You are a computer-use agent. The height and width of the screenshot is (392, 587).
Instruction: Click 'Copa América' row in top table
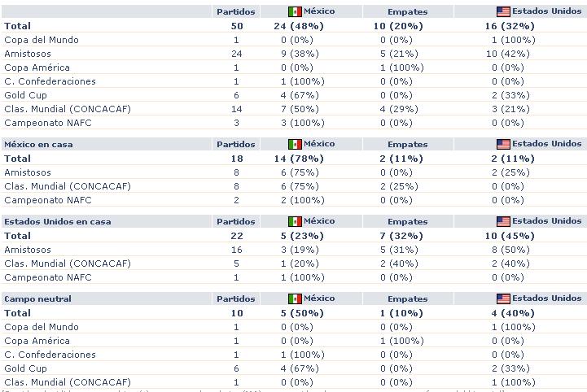pos(37,68)
